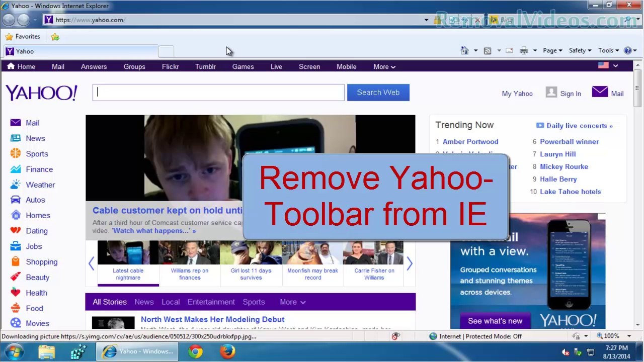The width and height of the screenshot is (644, 362).
Task: Click the IE Help question mark icon
Action: point(627,51)
